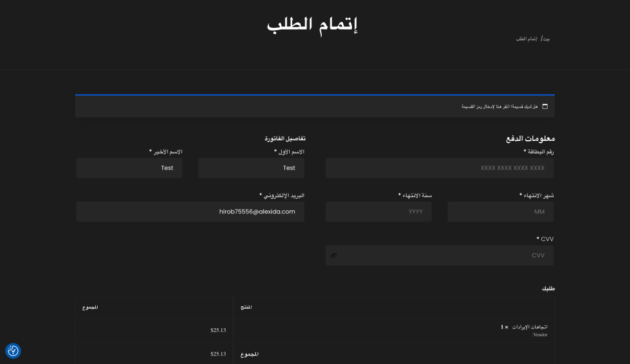Select the last name field الاسم الأخير
This screenshot has width=630, height=364.
tap(129, 168)
